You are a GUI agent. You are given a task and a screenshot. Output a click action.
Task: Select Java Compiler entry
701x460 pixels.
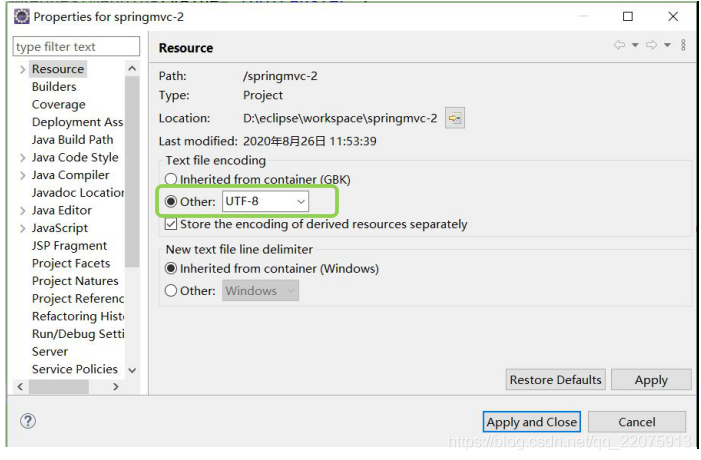point(71,175)
